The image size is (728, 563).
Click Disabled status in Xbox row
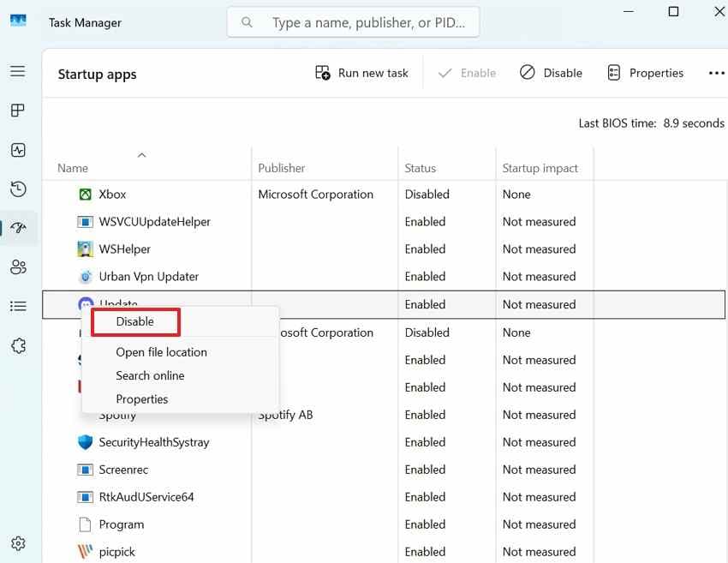(427, 195)
